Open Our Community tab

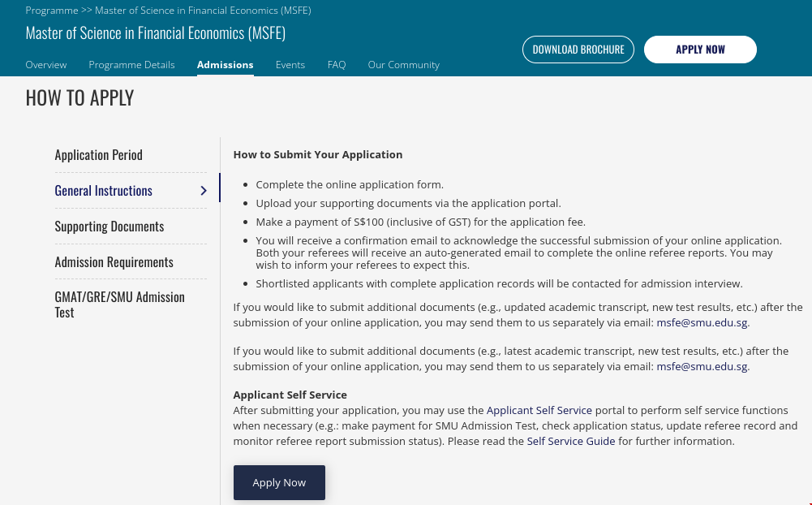[403, 65]
